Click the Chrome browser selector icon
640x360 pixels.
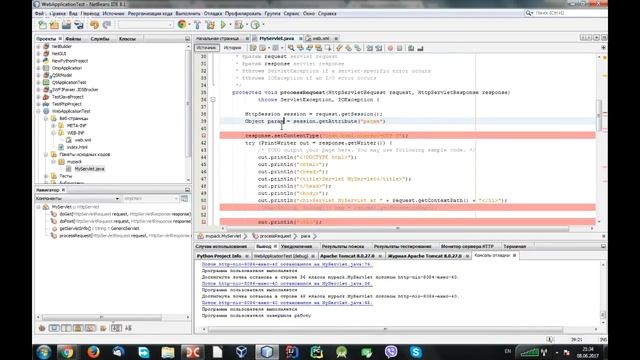coord(182,24)
